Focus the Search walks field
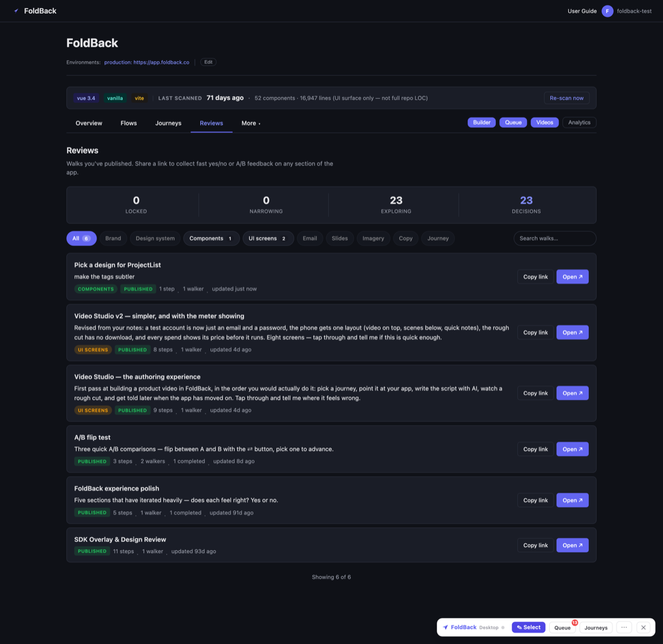This screenshot has width=663, height=644. click(x=555, y=239)
